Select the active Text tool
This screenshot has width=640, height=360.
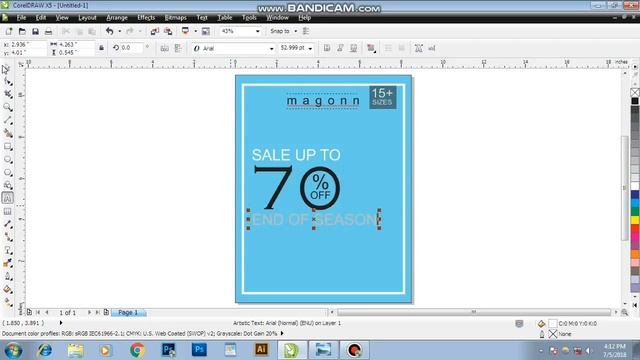click(8, 198)
